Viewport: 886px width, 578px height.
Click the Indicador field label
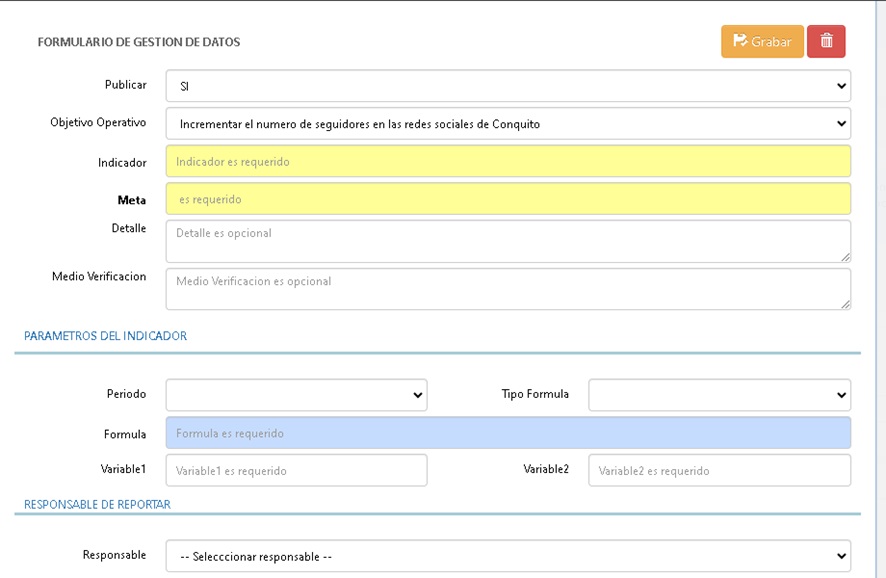122,163
